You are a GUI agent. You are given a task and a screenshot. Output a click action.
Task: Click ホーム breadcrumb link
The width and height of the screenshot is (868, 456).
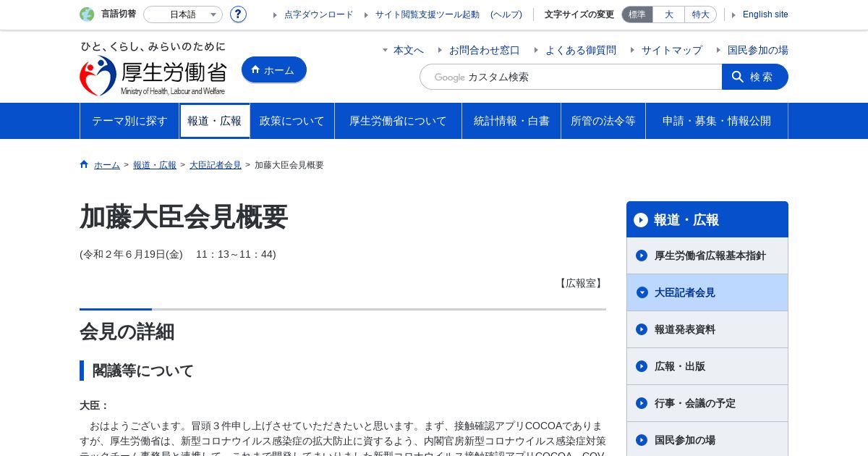point(107,165)
